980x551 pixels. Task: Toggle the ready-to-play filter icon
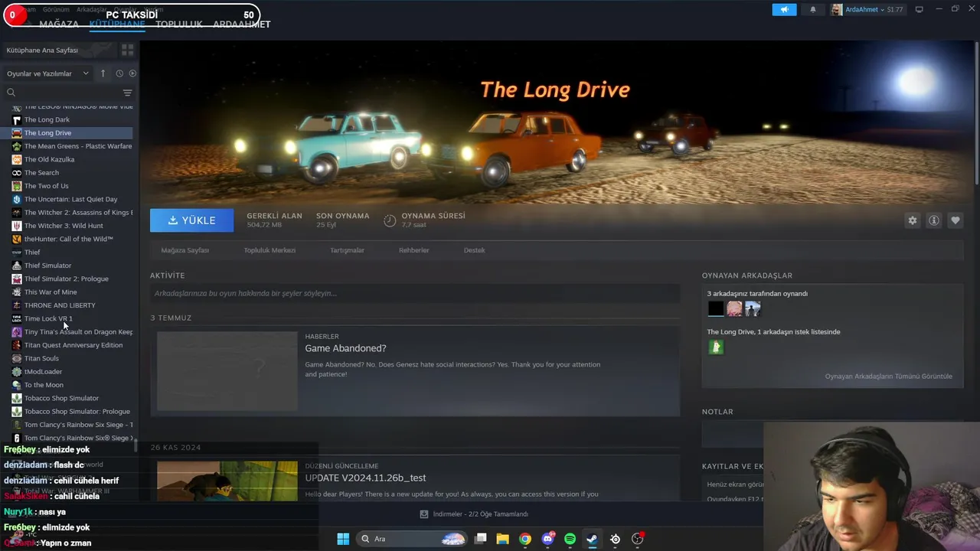tap(132, 73)
